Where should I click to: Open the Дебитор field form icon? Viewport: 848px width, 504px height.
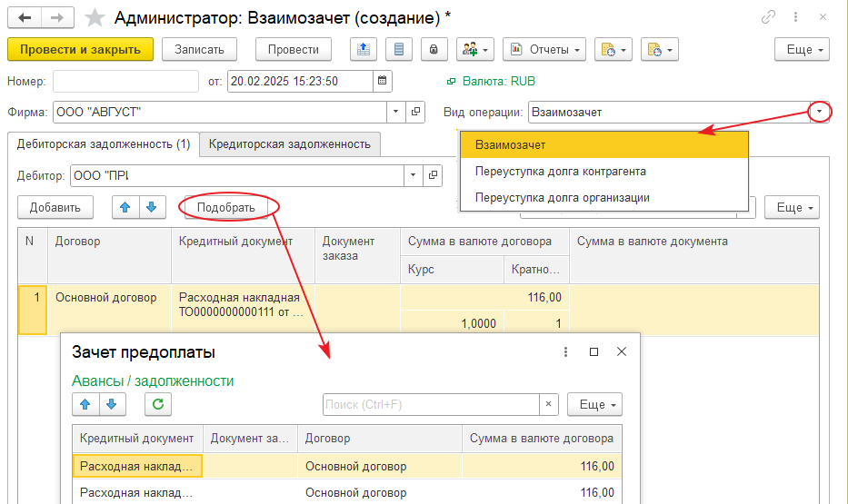pyautogui.click(x=434, y=175)
